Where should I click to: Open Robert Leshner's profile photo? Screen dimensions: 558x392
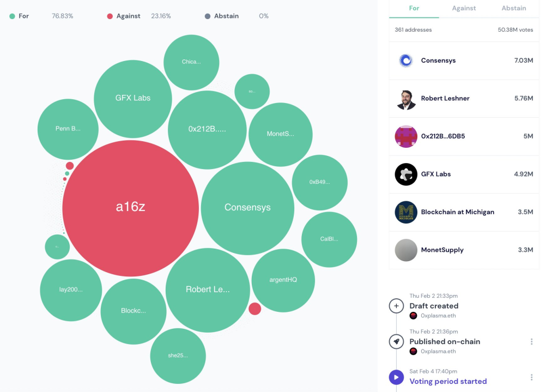(x=405, y=99)
